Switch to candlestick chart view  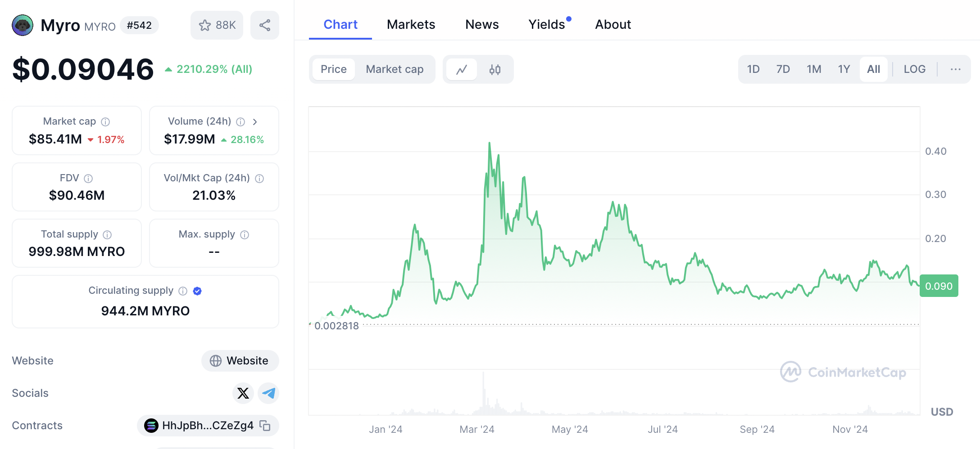pos(495,69)
